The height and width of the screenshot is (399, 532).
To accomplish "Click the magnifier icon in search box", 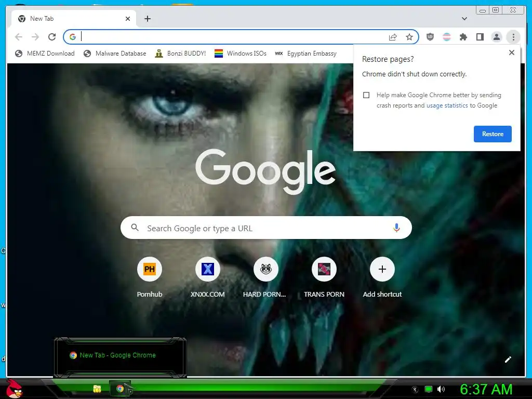I will click(x=135, y=228).
